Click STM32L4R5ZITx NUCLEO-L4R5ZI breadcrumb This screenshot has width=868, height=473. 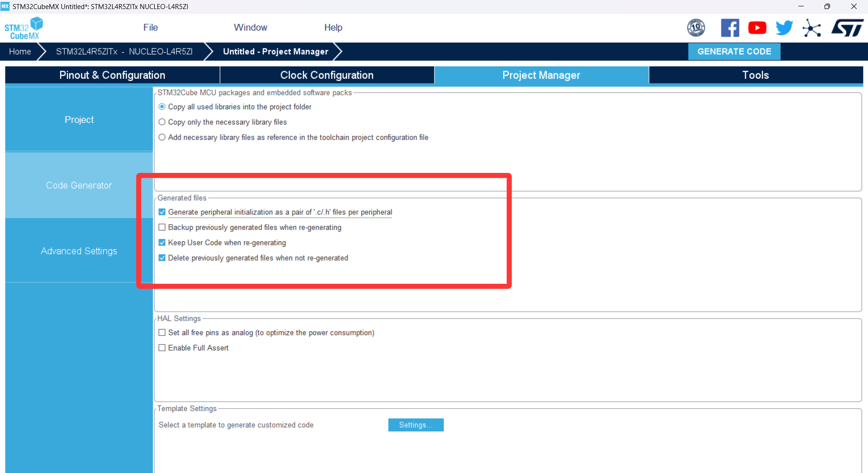[124, 52]
